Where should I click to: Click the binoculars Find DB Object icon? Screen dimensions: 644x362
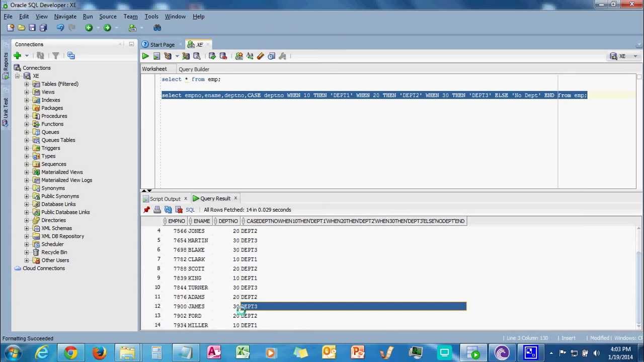tap(157, 28)
